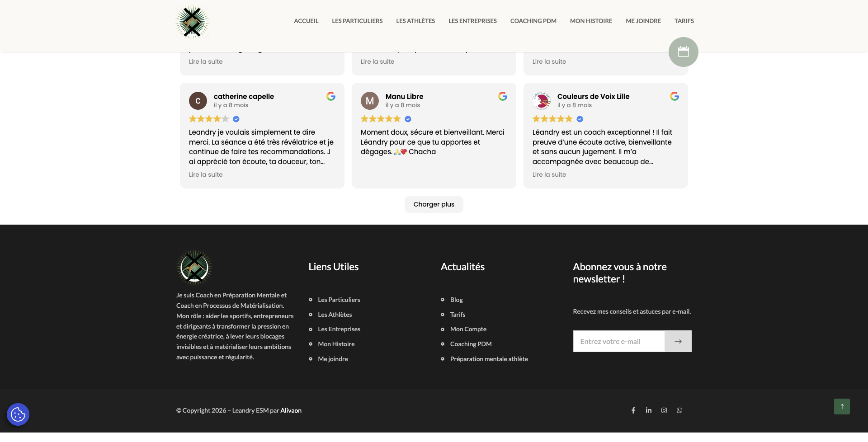Open footer link Mon Compte
The image size is (868, 442).
[468, 329]
